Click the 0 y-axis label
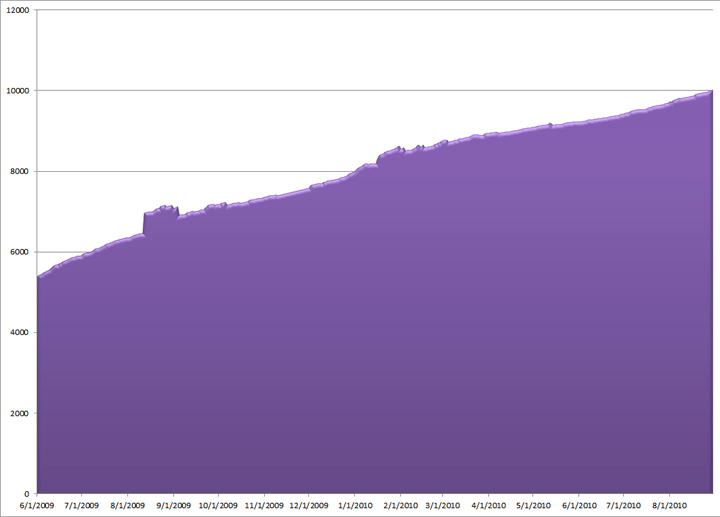 pyautogui.click(x=27, y=494)
